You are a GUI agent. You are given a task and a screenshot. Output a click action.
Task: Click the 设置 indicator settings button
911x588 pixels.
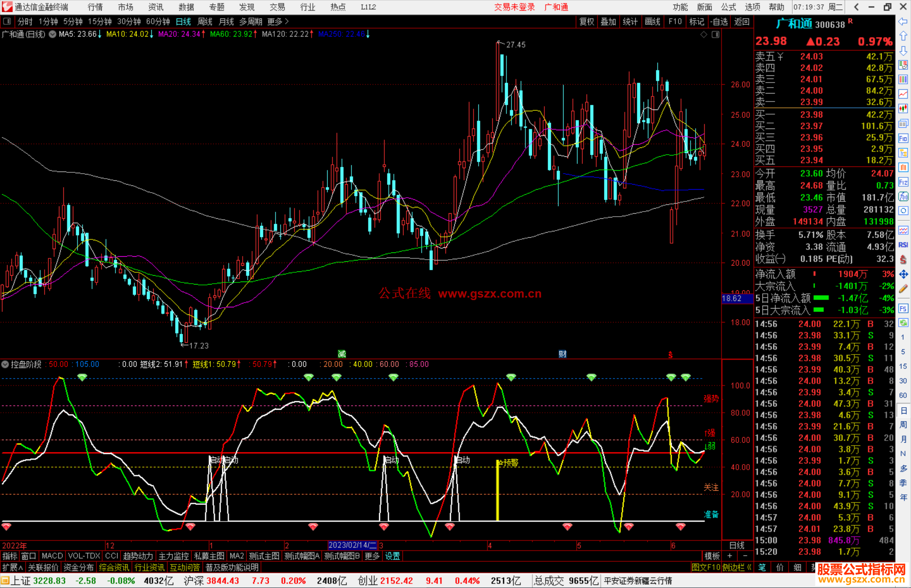pyautogui.click(x=392, y=556)
